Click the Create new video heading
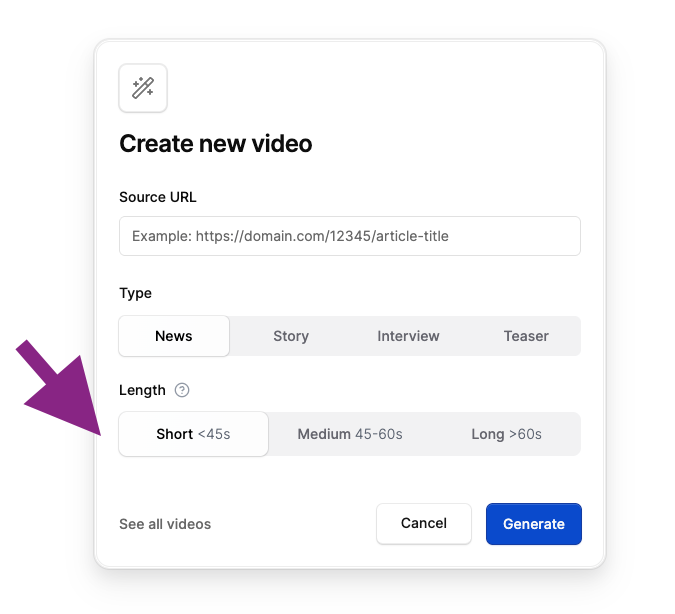This screenshot has width=675, height=614. (216, 143)
